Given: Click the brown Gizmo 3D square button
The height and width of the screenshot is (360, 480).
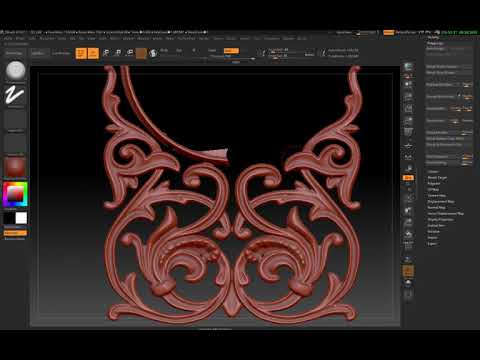Looking at the screenshot, I should pyautogui.click(x=141, y=53).
